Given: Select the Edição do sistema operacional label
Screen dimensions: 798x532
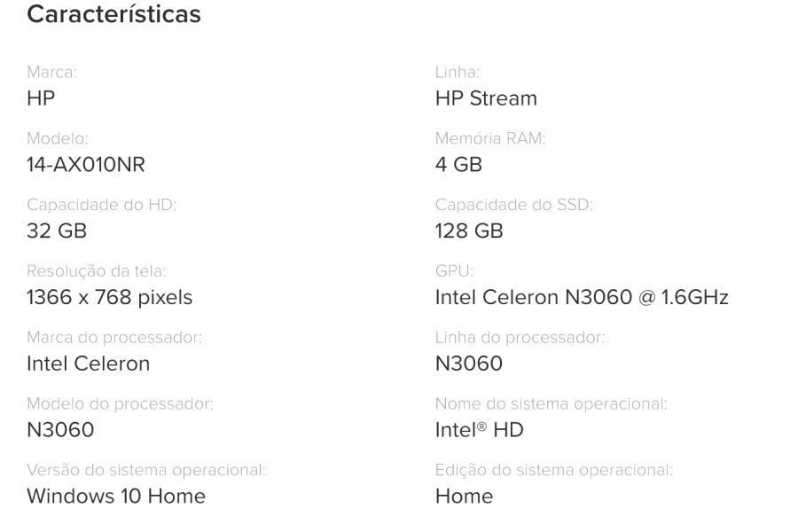Looking at the screenshot, I should [554, 471].
